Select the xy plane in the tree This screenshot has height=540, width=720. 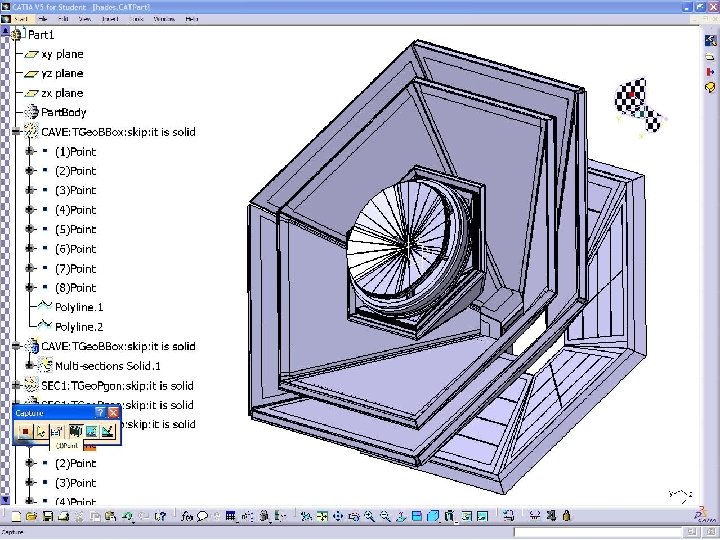pyautogui.click(x=62, y=54)
